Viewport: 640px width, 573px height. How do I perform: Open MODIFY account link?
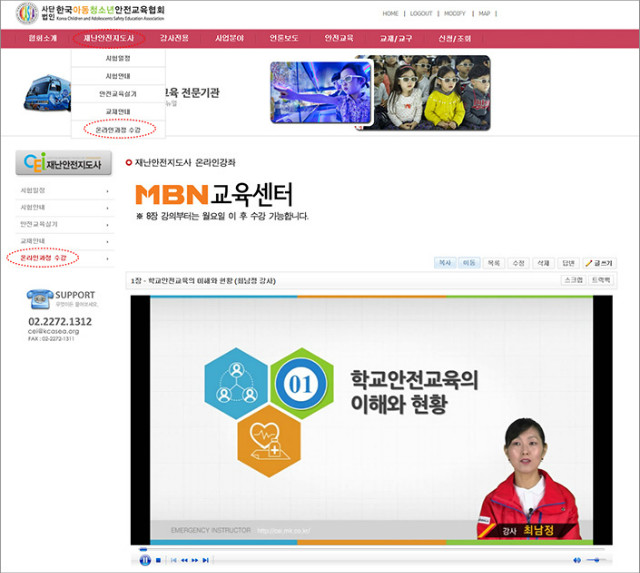(455, 13)
